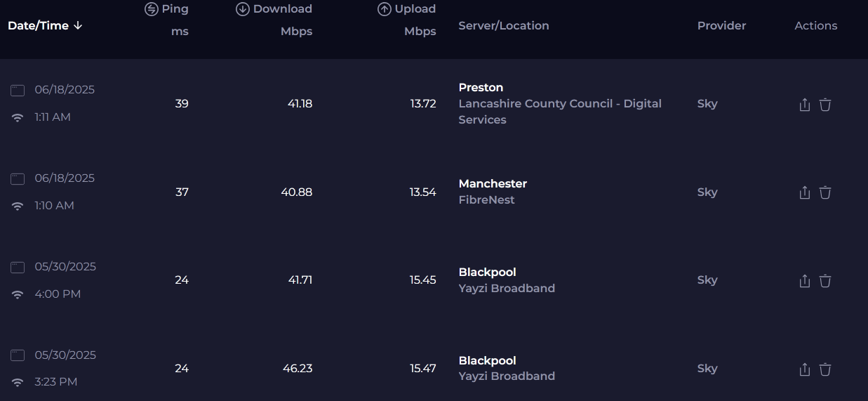Share the Blackpool 4:00 PM result

click(805, 281)
